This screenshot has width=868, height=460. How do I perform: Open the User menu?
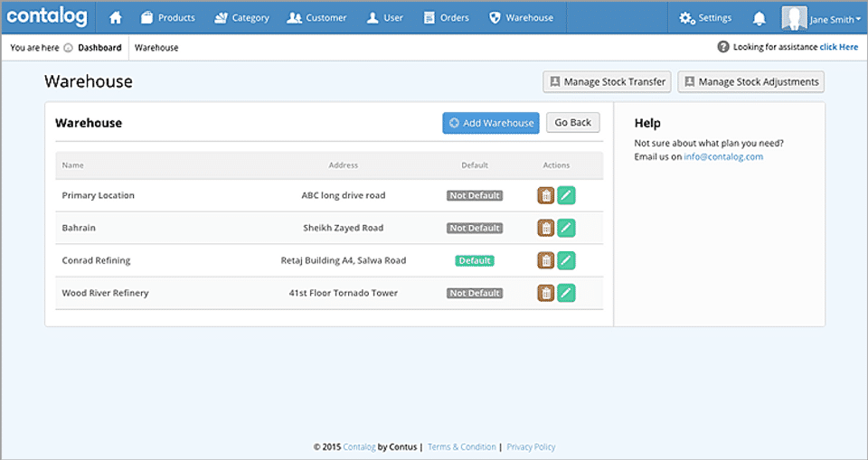(385, 18)
